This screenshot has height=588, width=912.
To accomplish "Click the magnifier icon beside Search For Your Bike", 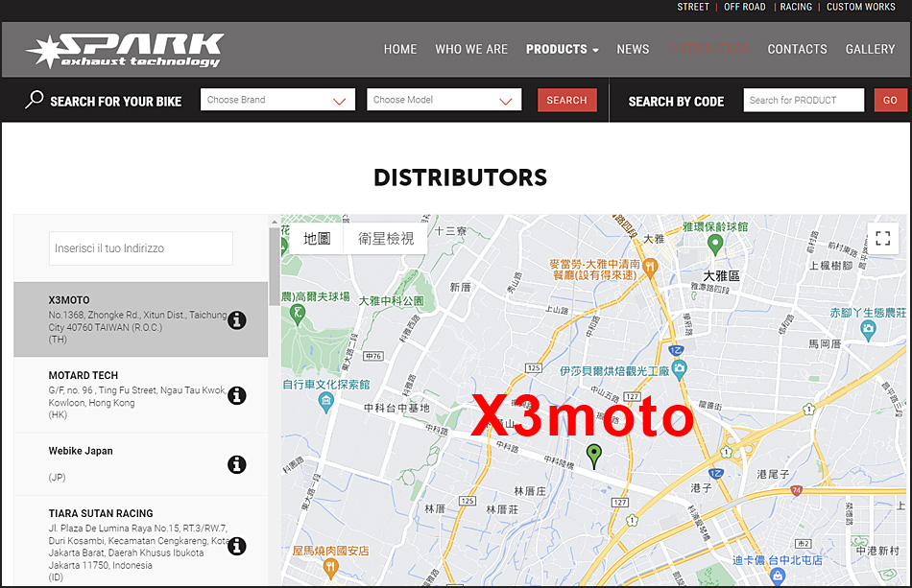I will pos(35,100).
